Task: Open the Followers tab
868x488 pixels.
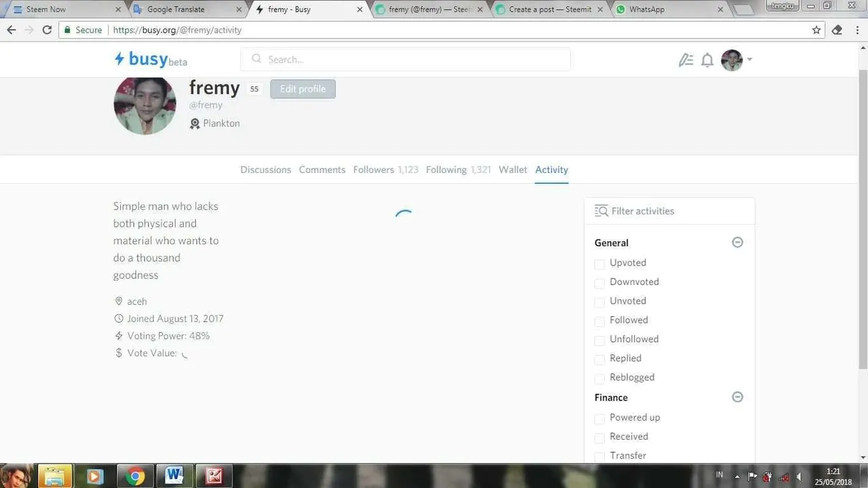Action: (386, 170)
